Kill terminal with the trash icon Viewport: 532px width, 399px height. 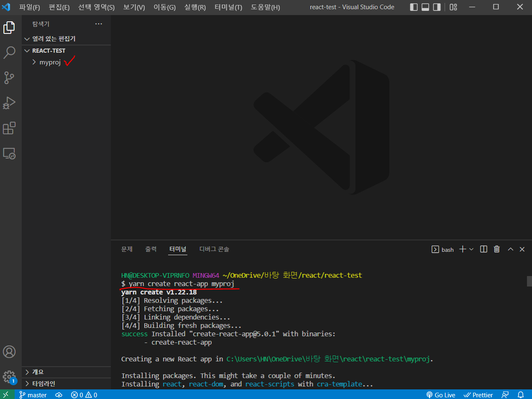pyautogui.click(x=497, y=249)
